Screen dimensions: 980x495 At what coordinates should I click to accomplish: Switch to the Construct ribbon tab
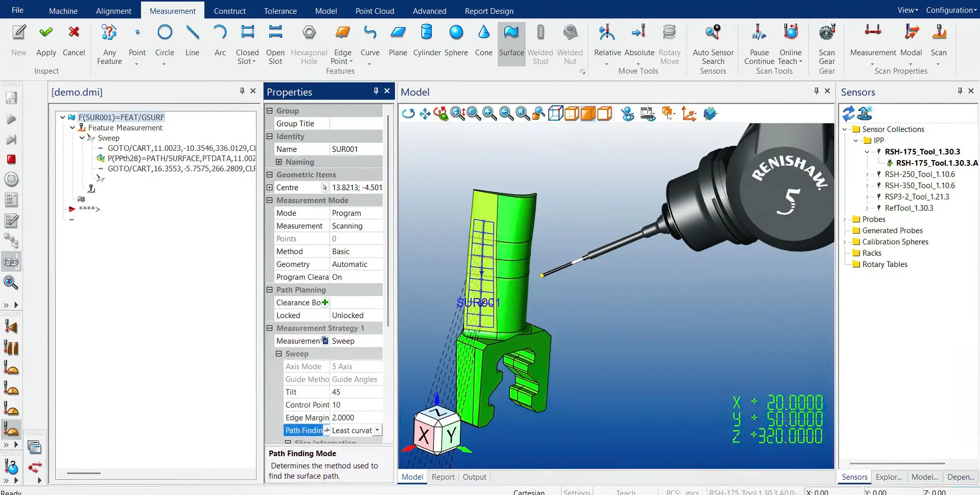[230, 11]
